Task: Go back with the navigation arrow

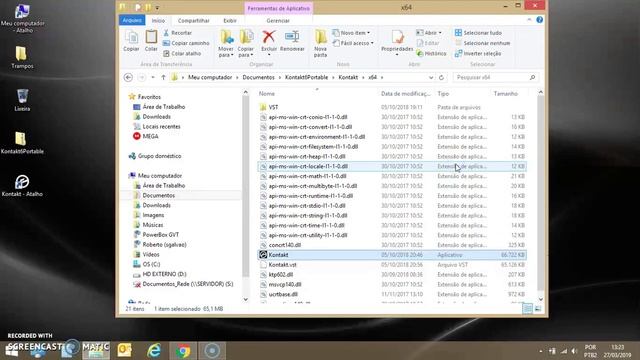Action: (128, 77)
